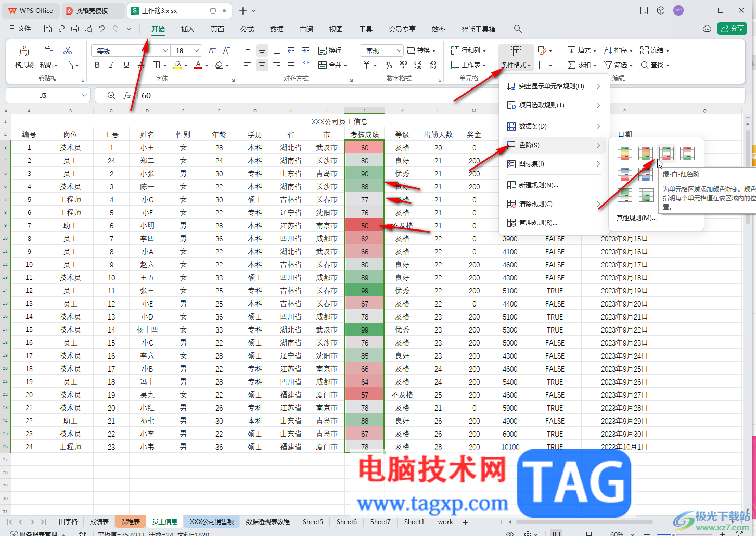This screenshot has height=536, width=756.
Task: Toggle italic formatting
Action: (x=111, y=65)
